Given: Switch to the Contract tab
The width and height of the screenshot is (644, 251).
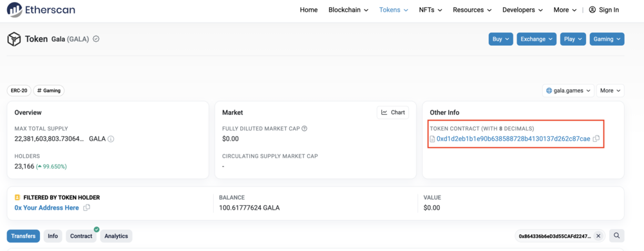Looking at the screenshot, I should coord(81,236).
